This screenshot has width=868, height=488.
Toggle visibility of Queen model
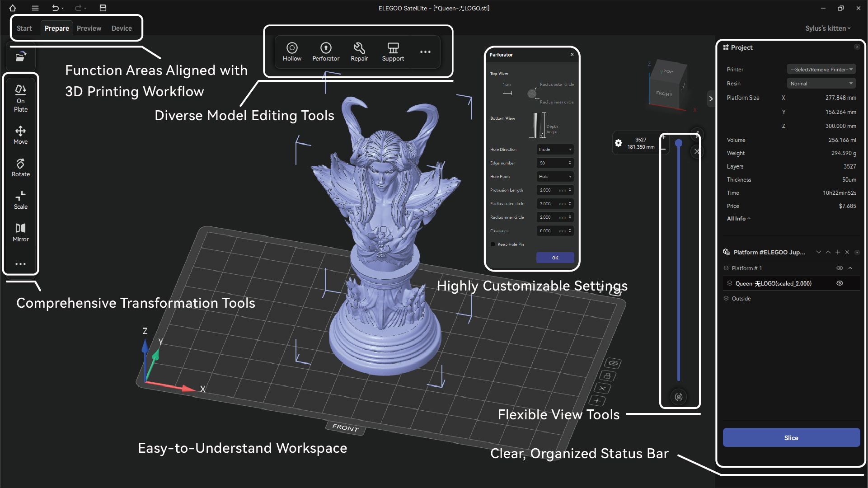(840, 283)
